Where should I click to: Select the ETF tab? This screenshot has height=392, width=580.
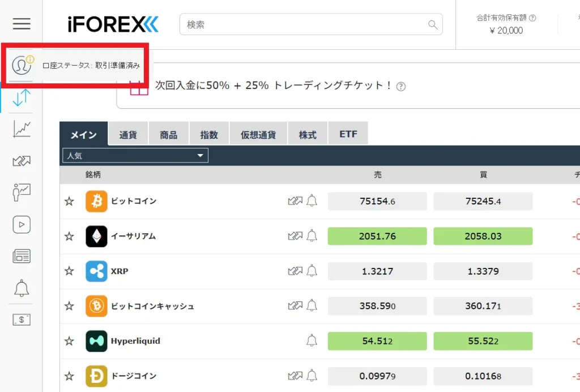pos(348,134)
